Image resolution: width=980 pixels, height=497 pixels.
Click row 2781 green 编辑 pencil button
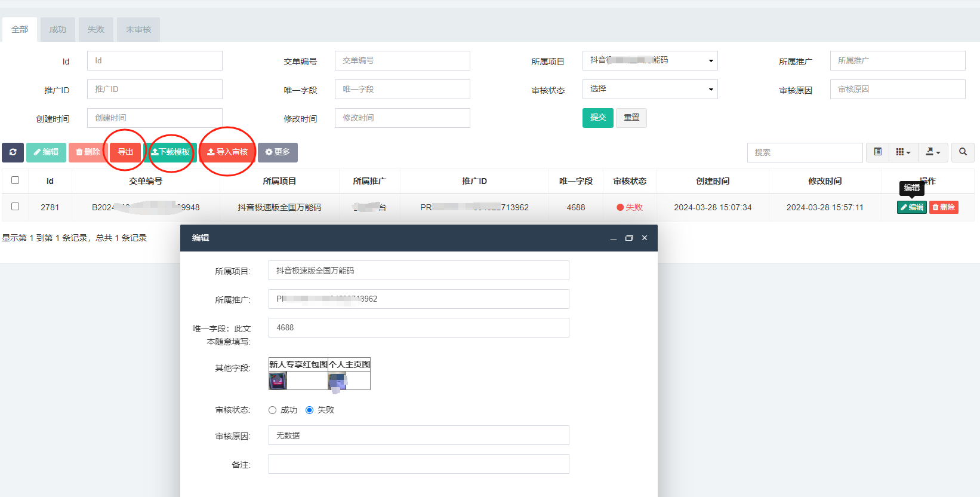(x=912, y=207)
